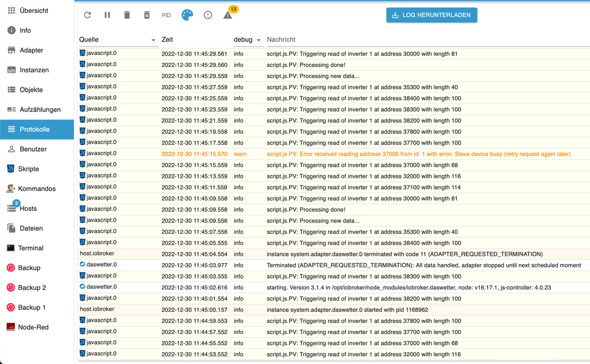Open the Objekte page
The width and height of the screenshot is (590, 364).
(x=37, y=90)
